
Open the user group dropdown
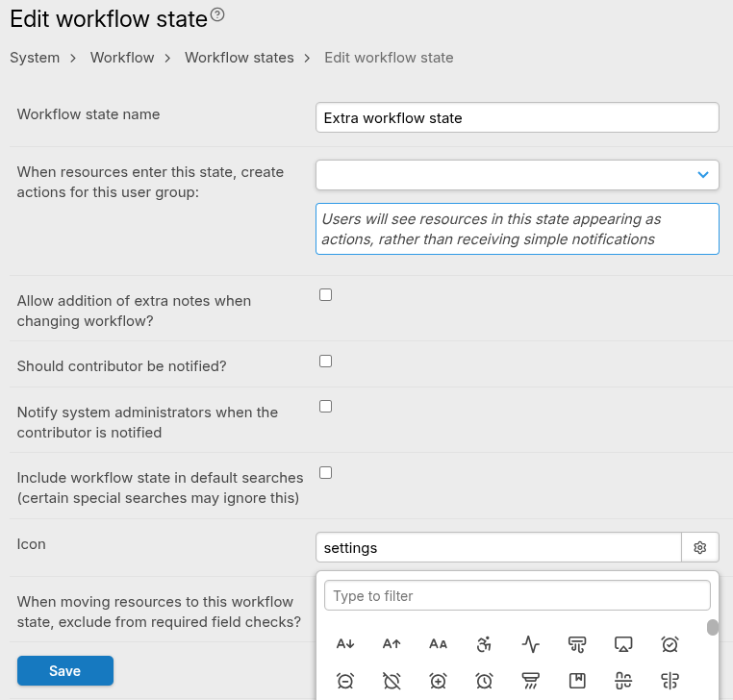tap(517, 175)
